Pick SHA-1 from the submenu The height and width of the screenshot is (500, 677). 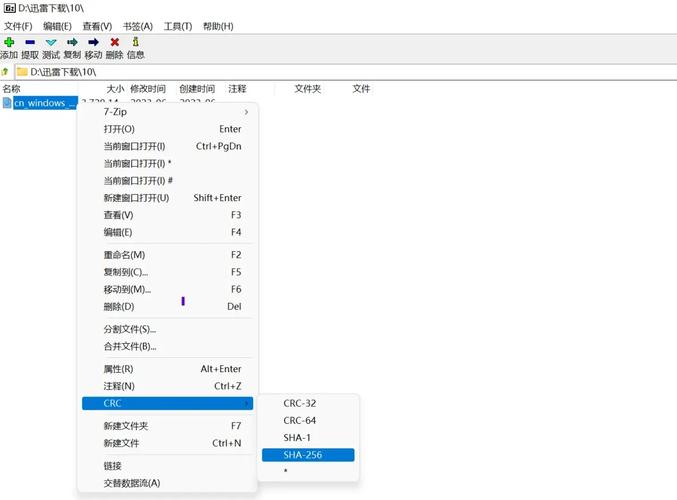(x=308, y=438)
